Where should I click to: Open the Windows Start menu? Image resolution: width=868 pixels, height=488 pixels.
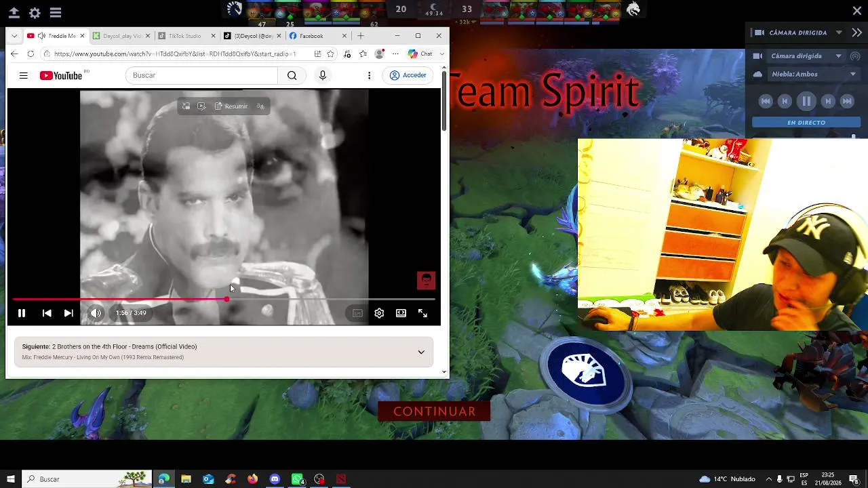[x=11, y=479]
